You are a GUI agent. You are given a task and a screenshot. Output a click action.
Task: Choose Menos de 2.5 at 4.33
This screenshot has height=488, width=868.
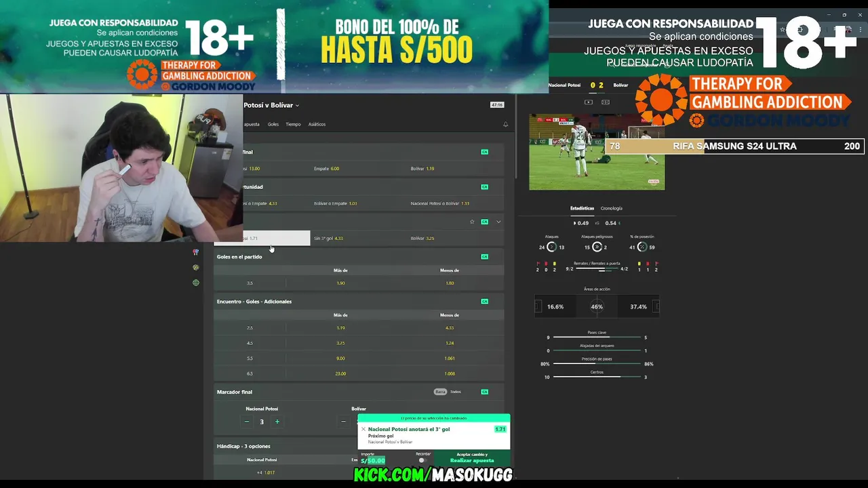(x=450, y=328)
